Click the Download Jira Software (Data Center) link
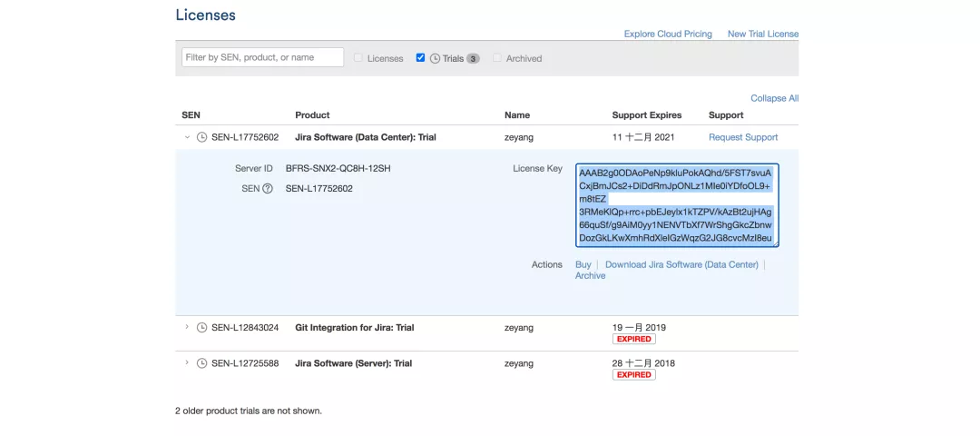 point(681,264)
